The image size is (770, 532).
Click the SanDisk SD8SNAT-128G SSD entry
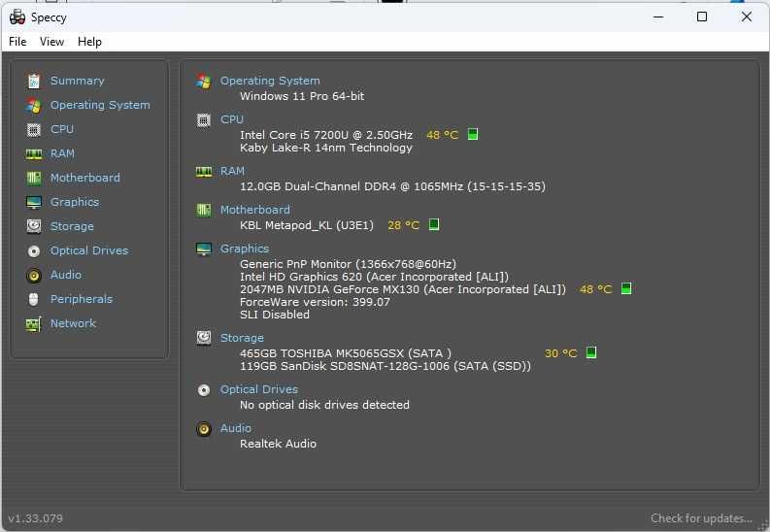coord(385,366)
